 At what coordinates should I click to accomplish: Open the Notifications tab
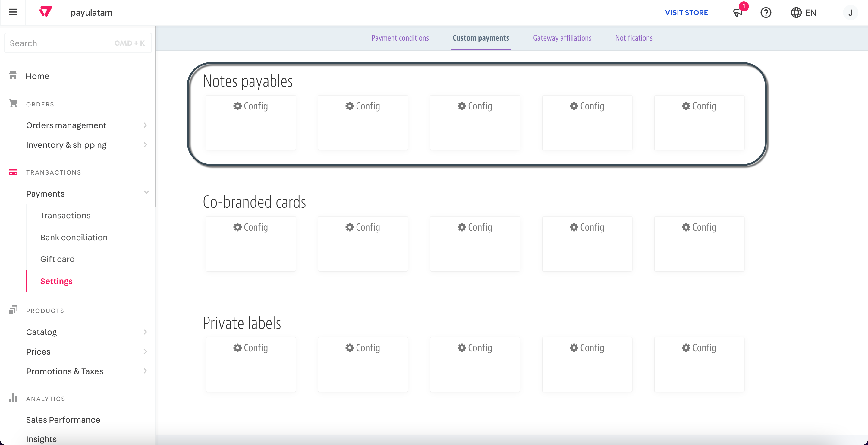coord(634,38)
